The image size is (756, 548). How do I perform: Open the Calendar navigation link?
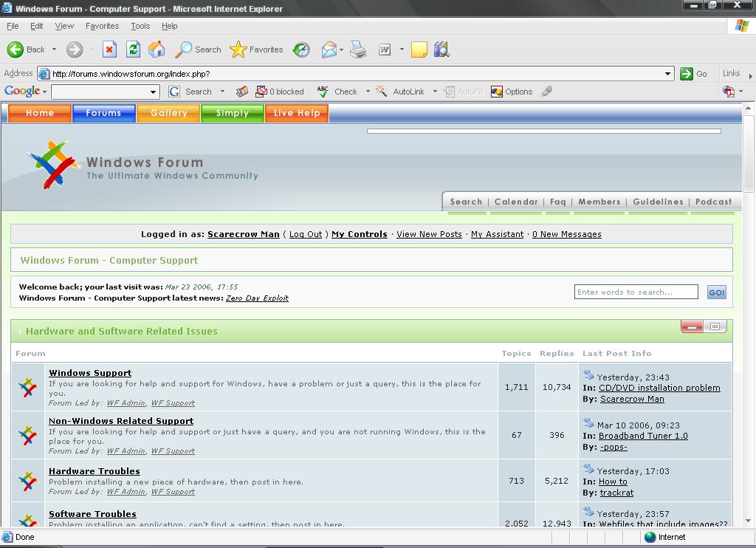click(x=516, y=202)
